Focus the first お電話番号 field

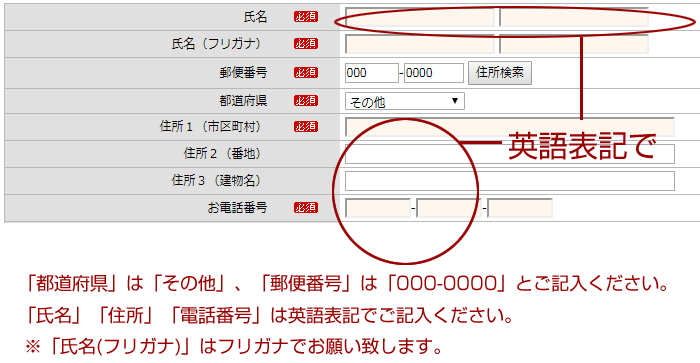pos(378,208)
